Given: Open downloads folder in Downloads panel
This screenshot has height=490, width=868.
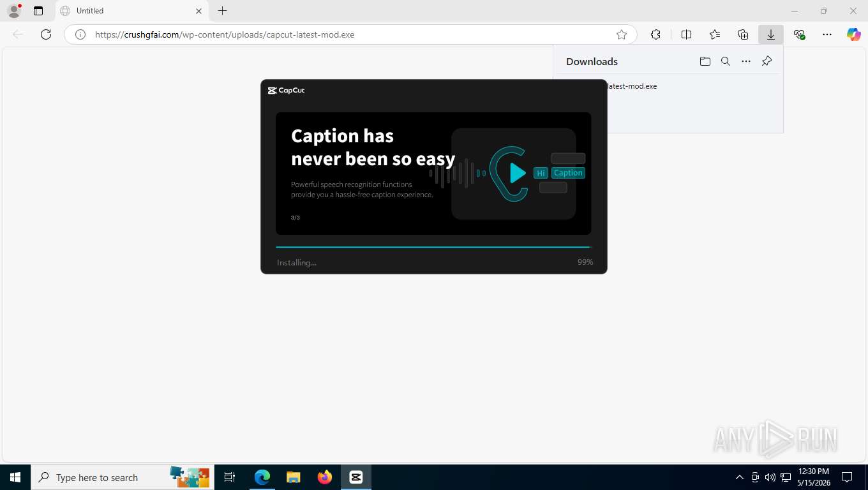Looking at the screenshot, I should tap(705, 61).
